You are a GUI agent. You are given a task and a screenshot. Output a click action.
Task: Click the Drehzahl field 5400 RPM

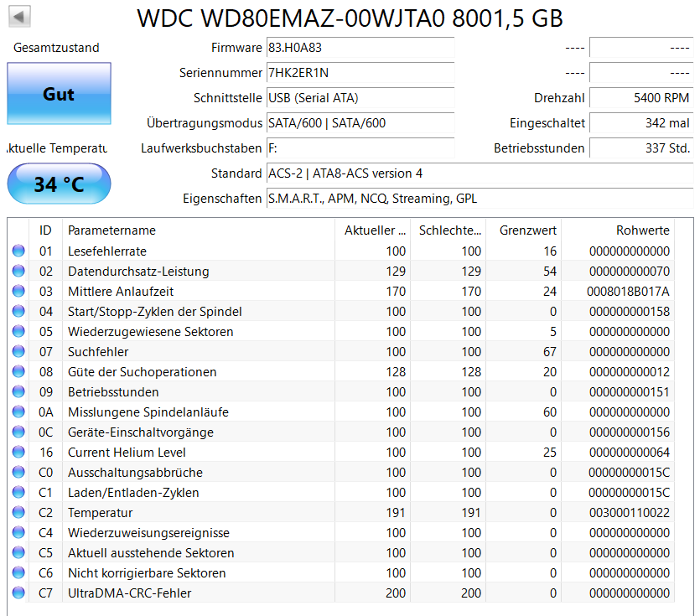tap(641, 98)
